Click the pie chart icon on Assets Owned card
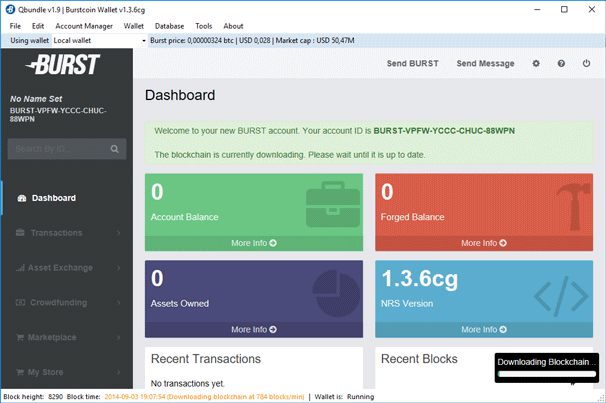The height and width of the screenshot is (403, 606). [335, 293]
